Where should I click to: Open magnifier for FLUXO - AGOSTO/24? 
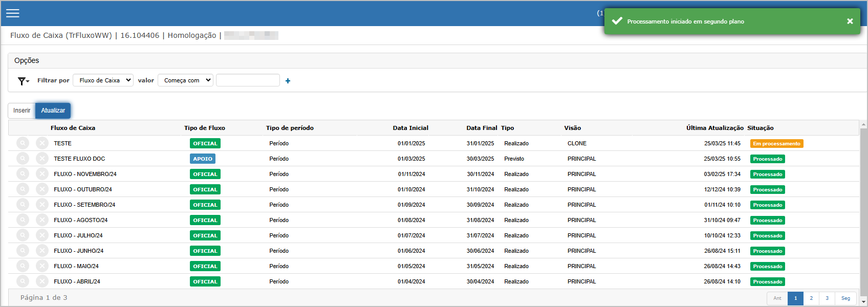point(23,220)
